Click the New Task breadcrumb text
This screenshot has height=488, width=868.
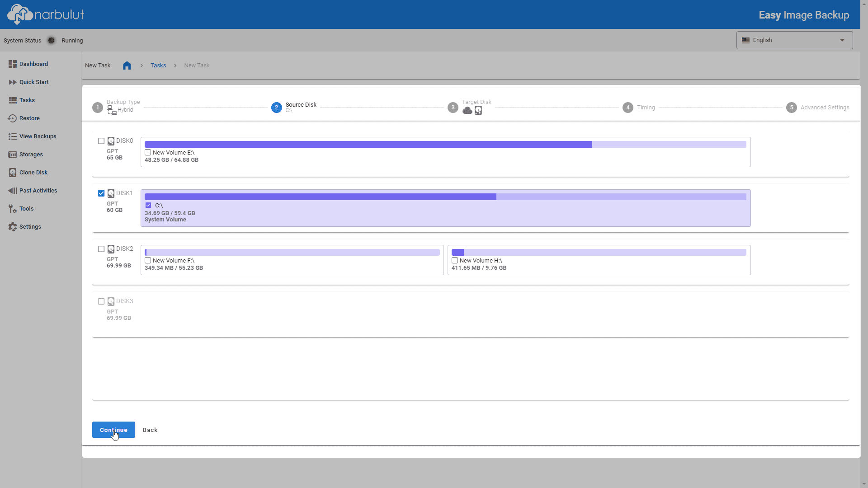pos(197,66)
